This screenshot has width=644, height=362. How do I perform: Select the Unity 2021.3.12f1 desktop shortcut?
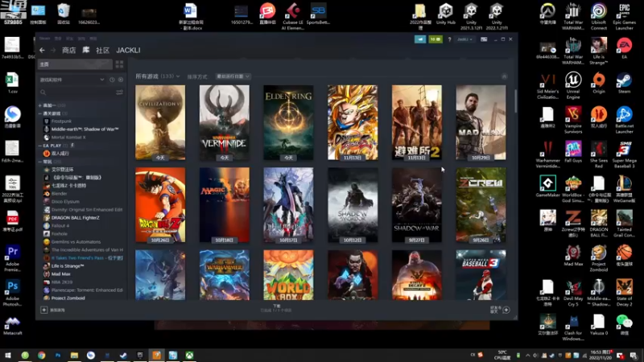coord(471,16)
